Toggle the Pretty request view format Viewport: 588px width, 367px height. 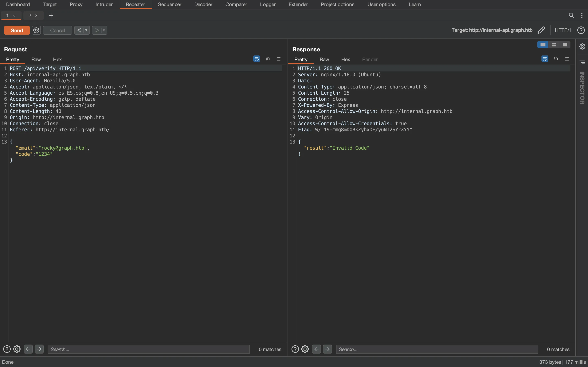(13, 59)
